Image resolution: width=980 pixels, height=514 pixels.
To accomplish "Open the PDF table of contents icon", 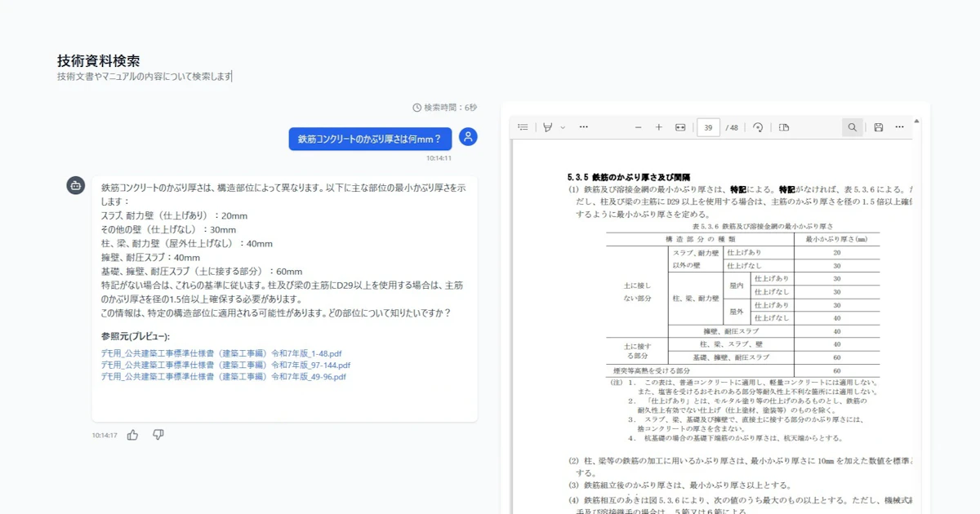I will click(x=523, y=127).
